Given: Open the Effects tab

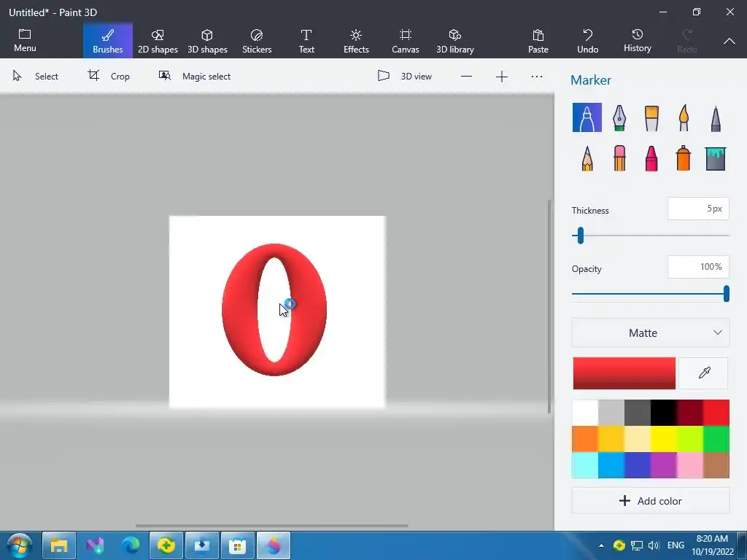Looking at the screenshot, I should click(356, 41).
